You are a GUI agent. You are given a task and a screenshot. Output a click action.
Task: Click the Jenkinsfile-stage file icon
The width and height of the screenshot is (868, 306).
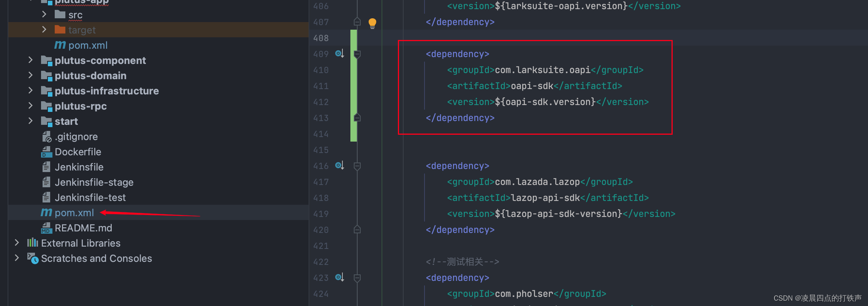pos(46,182)
